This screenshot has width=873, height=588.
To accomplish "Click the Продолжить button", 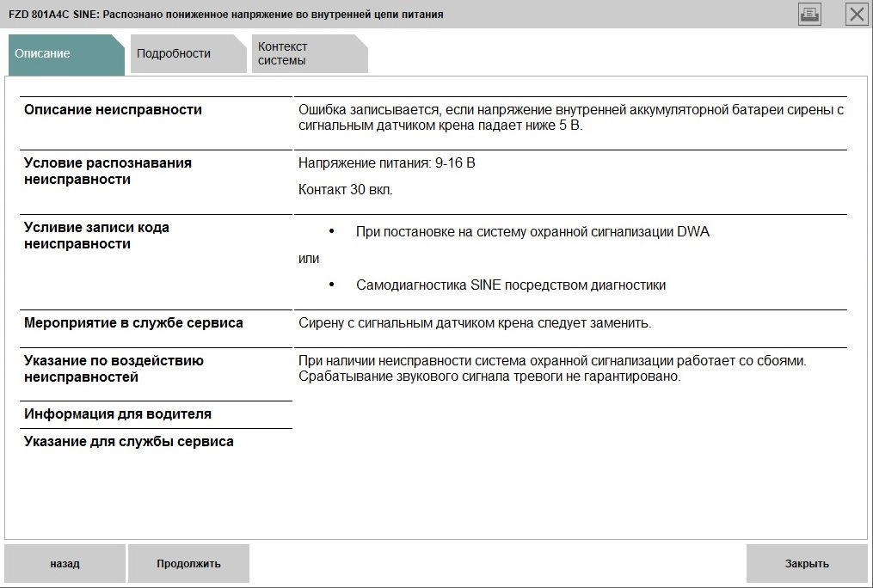I will pos(188,564).
